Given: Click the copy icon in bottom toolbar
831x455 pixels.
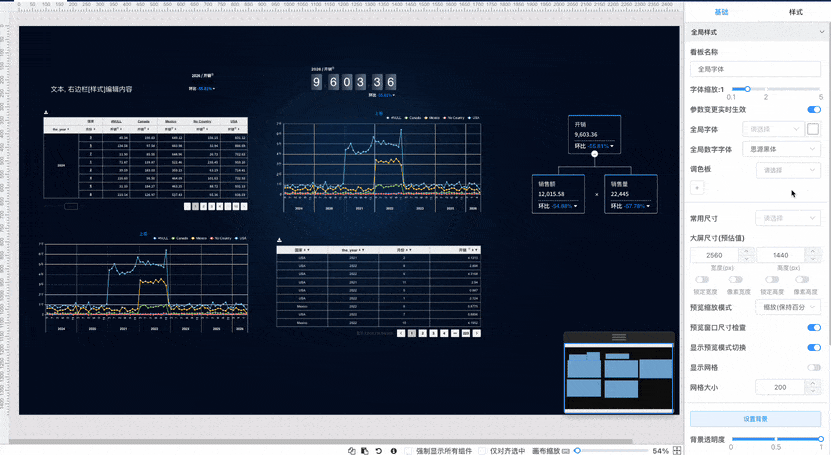Looking at the screenshot, I should pyautogui.click(x=351, y=451).
